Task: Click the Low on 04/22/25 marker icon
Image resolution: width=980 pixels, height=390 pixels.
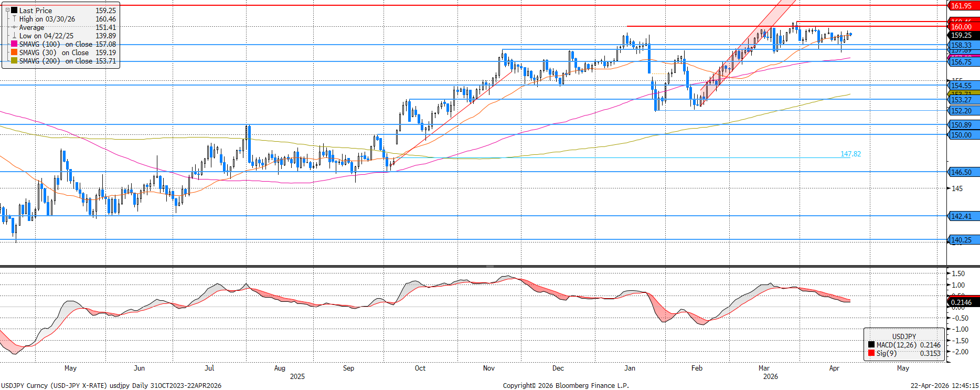Action: click(14, 36)
